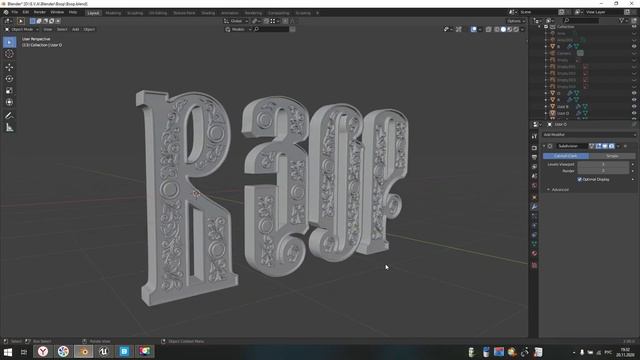
Task: Pick the Measure ruler tool
Action: tap(9, 128)
